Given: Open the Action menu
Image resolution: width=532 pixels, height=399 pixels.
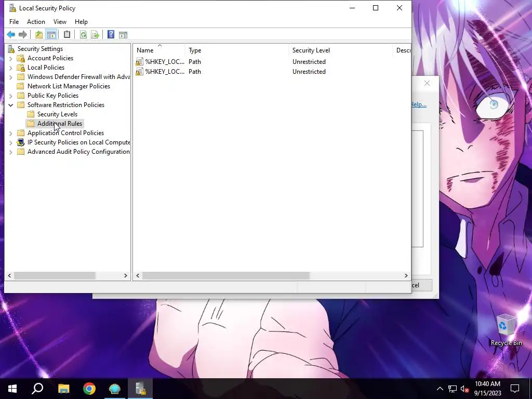Looking at the screenshot, I should pyautogui.click(x=36, y=22).
